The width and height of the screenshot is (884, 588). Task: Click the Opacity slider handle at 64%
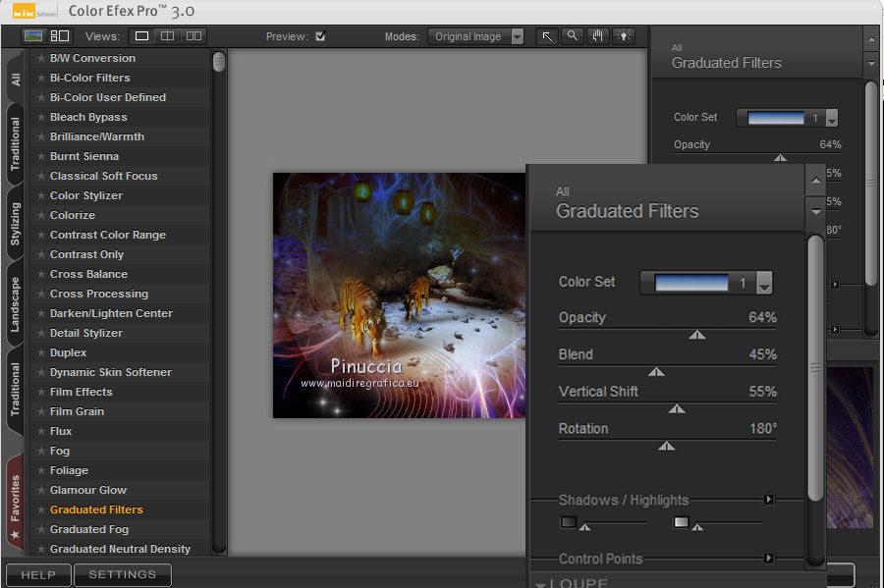coord(697,335)
